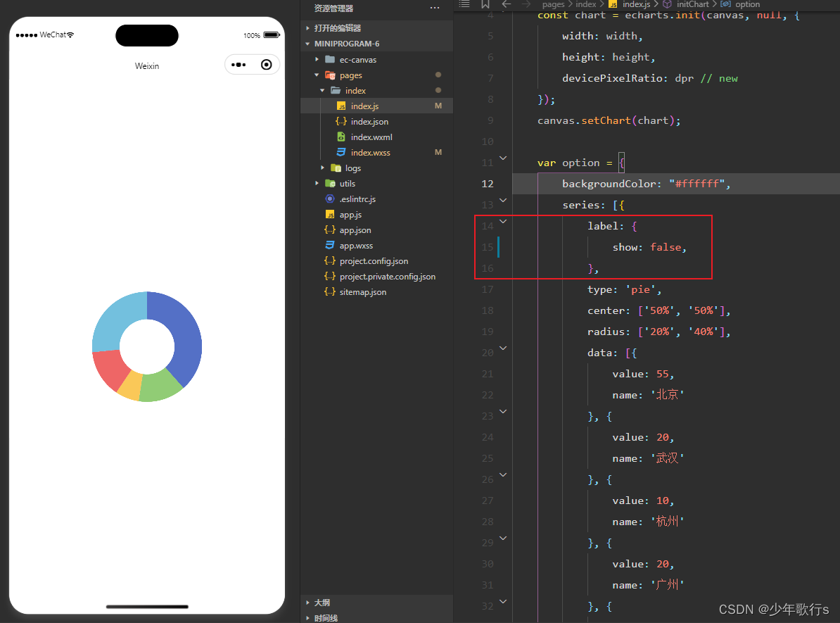Select index.js in the breadcrumb
Viewport: 840px width, 623px height.
(636, 4)
